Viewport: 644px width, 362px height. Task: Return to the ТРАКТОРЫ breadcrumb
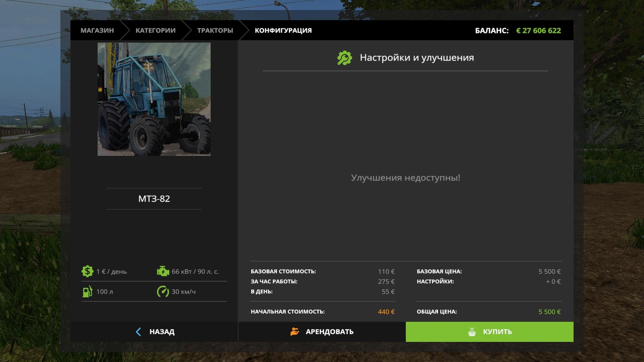coord(215,30)
